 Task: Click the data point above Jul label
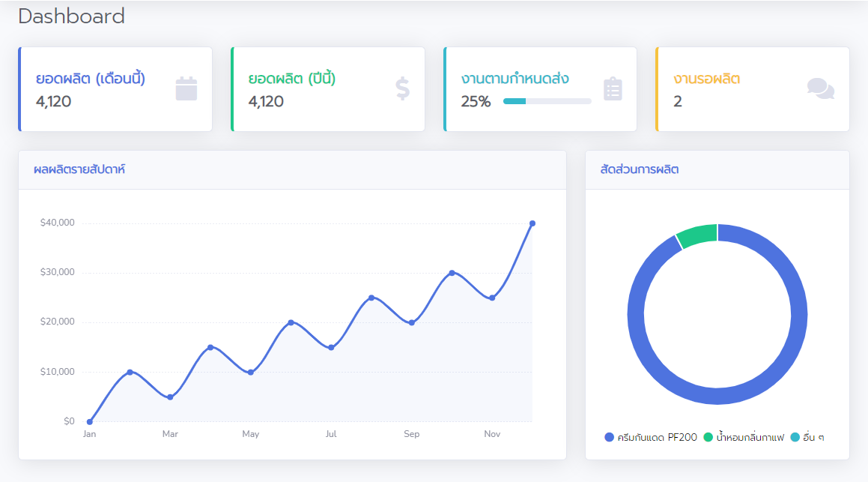pyautogui.click(x=331, y=348)
